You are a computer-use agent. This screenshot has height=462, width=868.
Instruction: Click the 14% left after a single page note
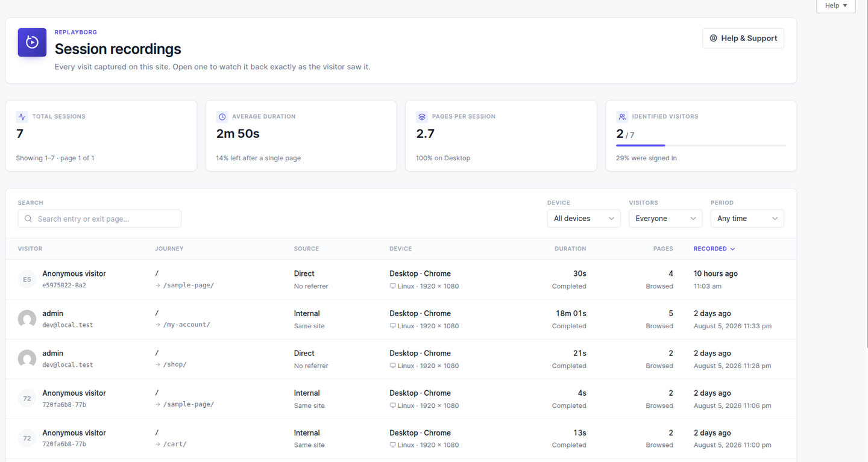coord(259,158)
